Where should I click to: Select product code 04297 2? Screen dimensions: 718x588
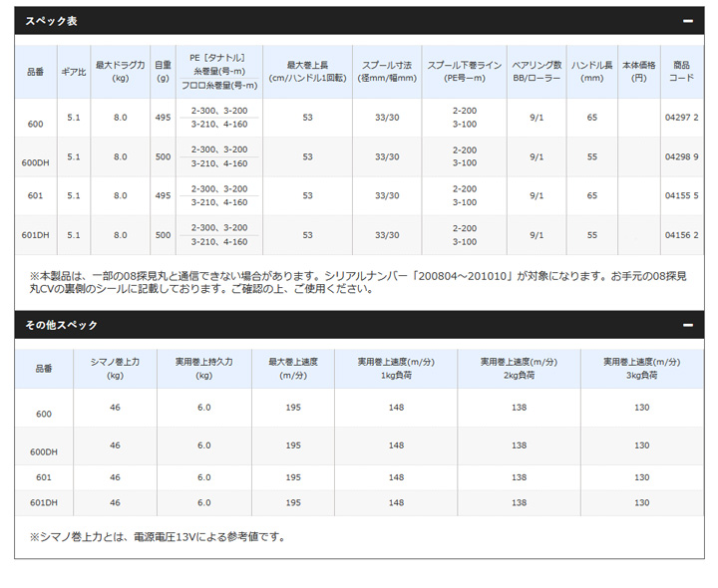pyautogui.click(x=681, y=118)
